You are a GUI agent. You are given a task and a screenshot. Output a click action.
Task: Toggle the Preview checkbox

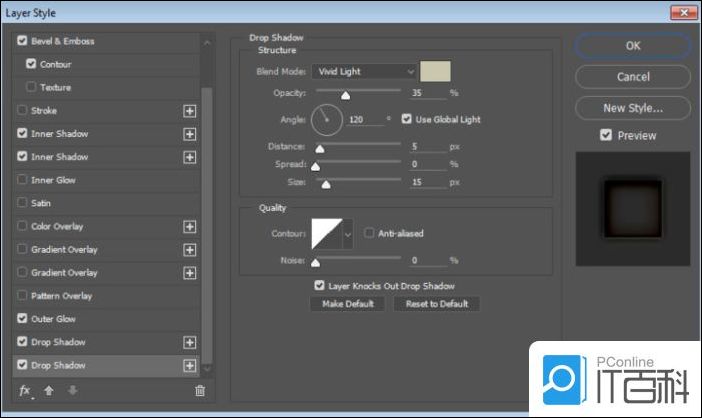coord(606,135)
